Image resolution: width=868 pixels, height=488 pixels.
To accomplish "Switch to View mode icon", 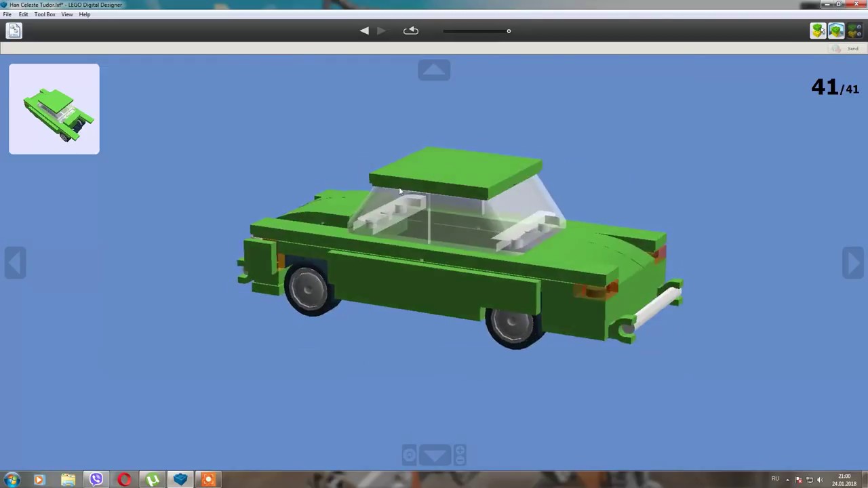I will click(836, 30).
